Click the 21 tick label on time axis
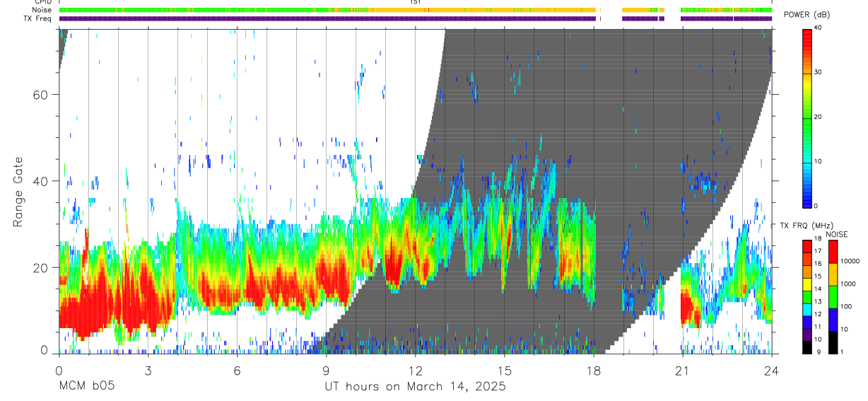The width and height of the screenshot is (868, 401). click(x=683, y=369)
